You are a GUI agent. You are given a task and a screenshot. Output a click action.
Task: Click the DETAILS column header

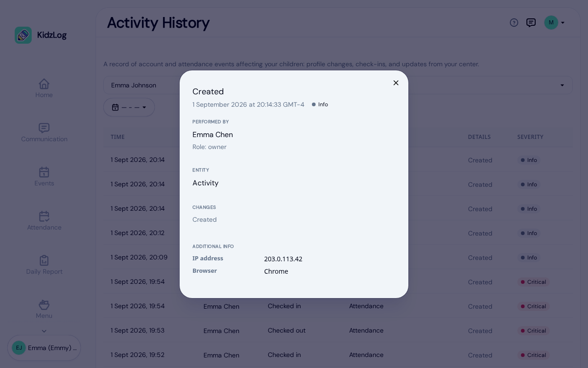click(479, 137)
